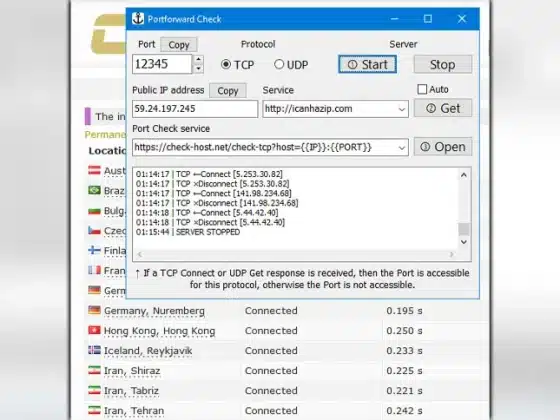Click Iran, Shiraz location link
The width and height of the screenshot is (560, 420).
[x=132, y=371]
